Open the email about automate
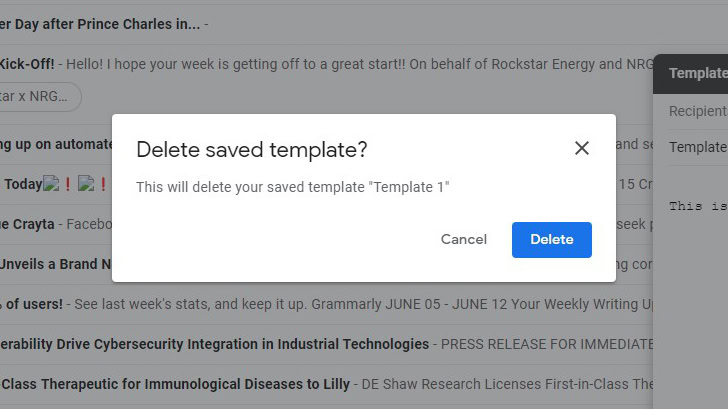Screen dimensions: 728x409 pos(55,144)
